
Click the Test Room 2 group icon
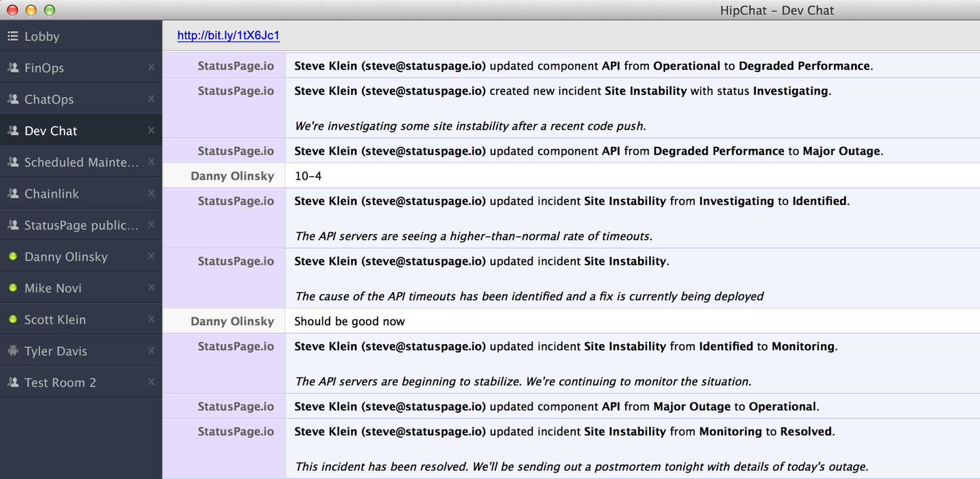pyautogui.click(x=13, y=382)
